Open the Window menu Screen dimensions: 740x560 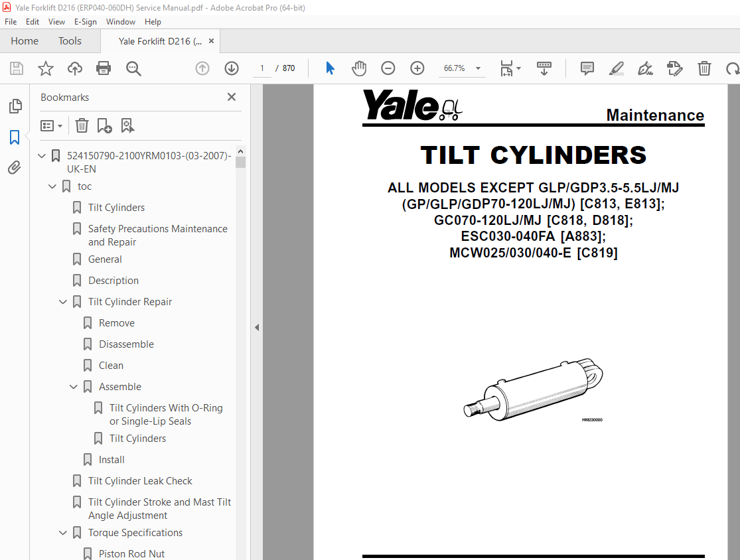tap(121, 22)
